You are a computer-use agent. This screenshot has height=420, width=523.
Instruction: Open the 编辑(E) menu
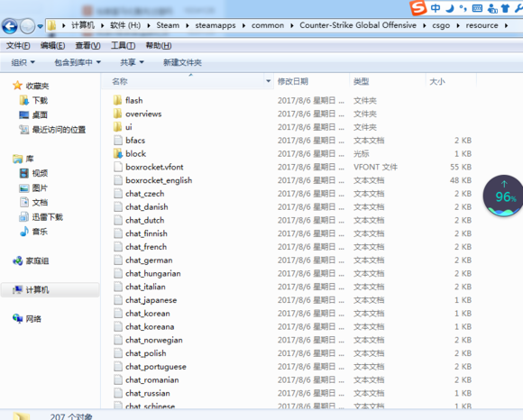point(52,46)
